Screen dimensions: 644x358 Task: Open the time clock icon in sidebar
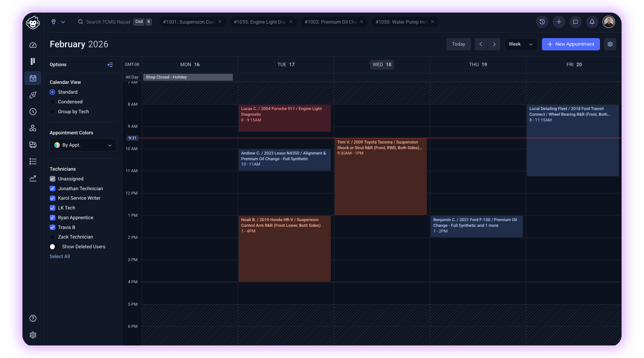33,112
